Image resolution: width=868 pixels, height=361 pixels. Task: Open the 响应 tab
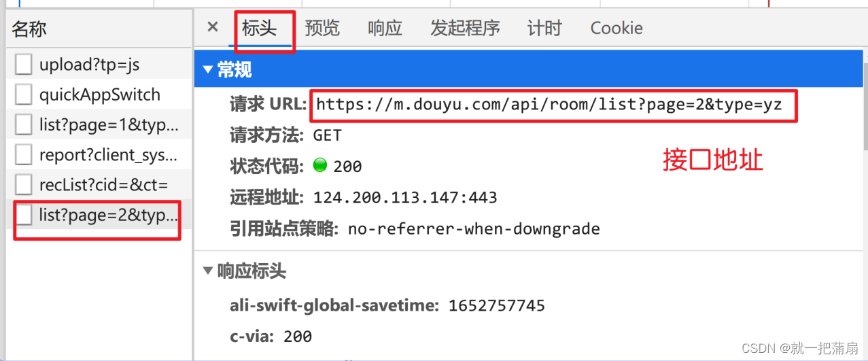point(385,28)
